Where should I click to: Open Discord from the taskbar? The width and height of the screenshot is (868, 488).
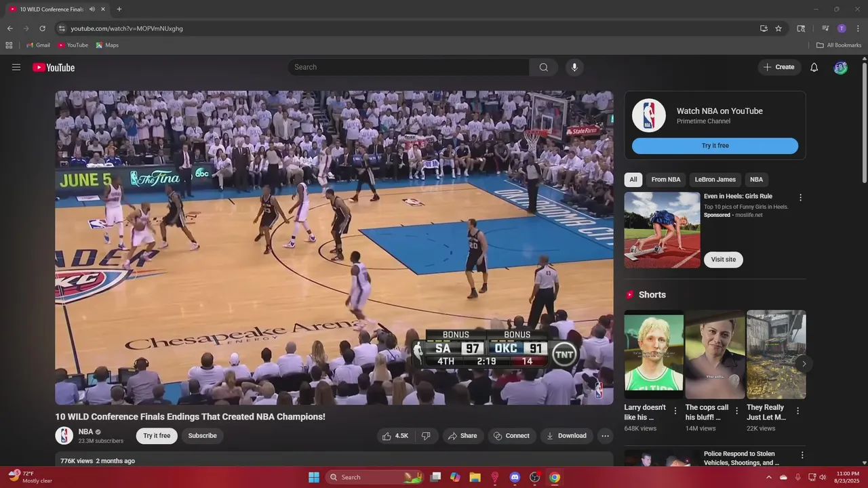(x=515, y=477)
